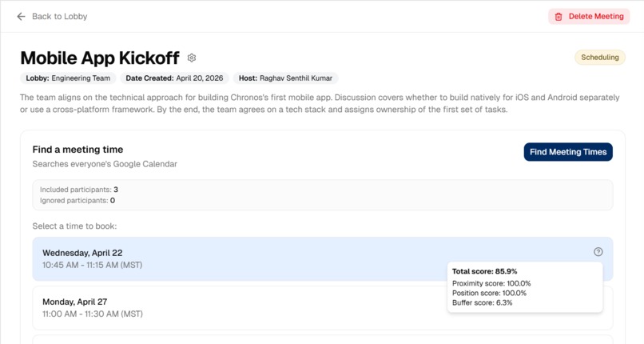Click Ignored participants: 0 text
This screenshot has width=644, height=344.
point(78,201)
